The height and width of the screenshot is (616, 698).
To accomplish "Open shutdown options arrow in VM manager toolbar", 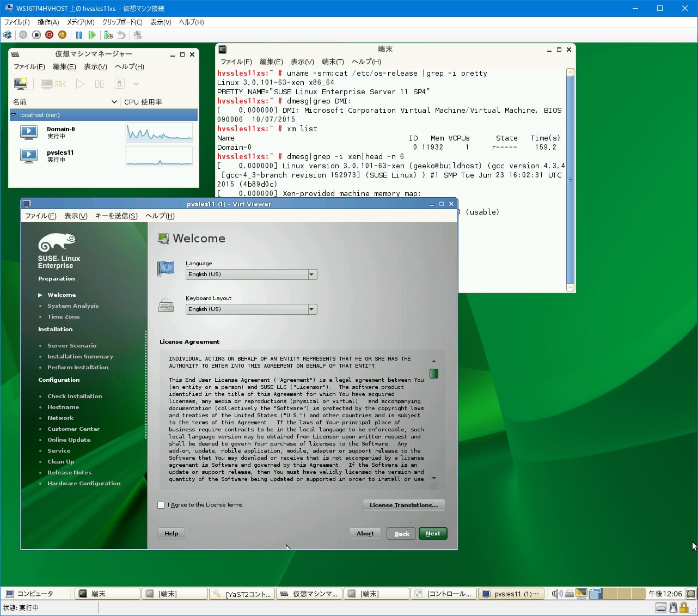I will [x=136, y=84].
